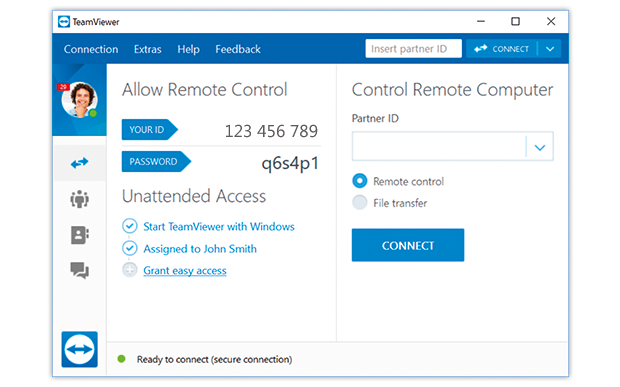Click the Partner ID input box
Image resolution: width=620 pixels, height=387 pixels.
[439, 146]
